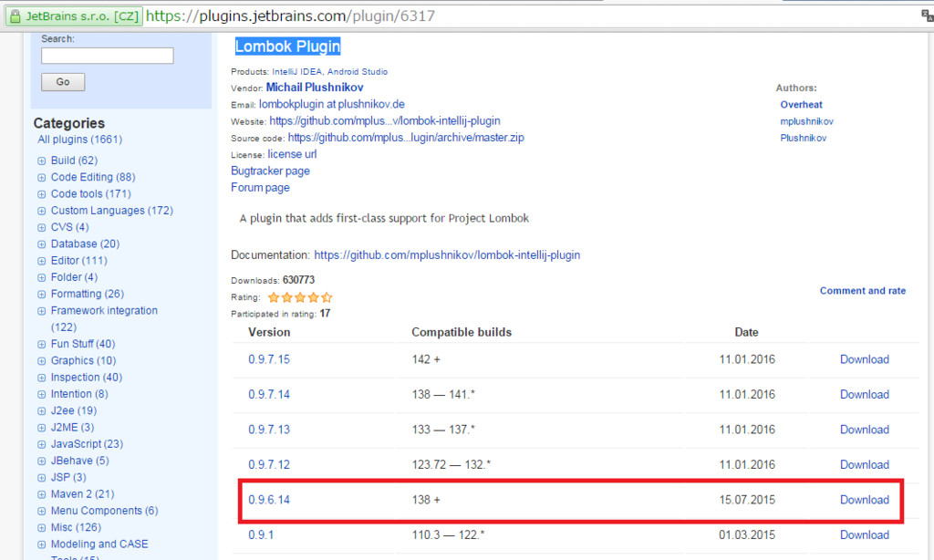This screenshot has height=560, width=934.
Task: Download version 0.9.7.15
Action: tap(865, 360)
